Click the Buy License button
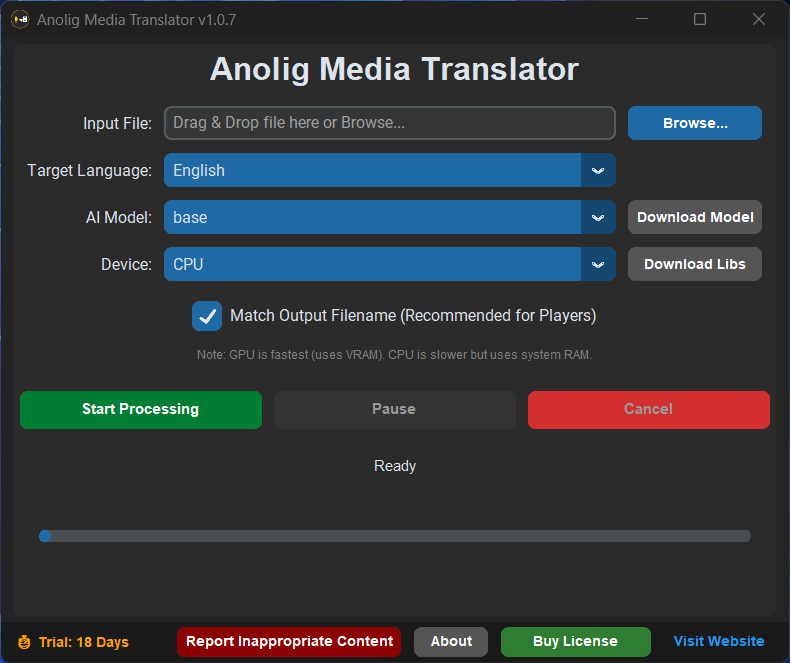 tap(575, 642)
